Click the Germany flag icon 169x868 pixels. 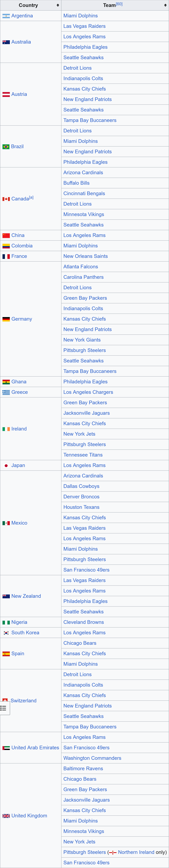[x=6, y=319]
